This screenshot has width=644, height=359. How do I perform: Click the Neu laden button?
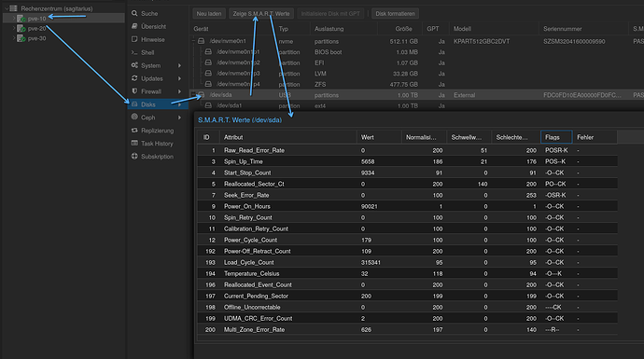(x=209, y=14)
